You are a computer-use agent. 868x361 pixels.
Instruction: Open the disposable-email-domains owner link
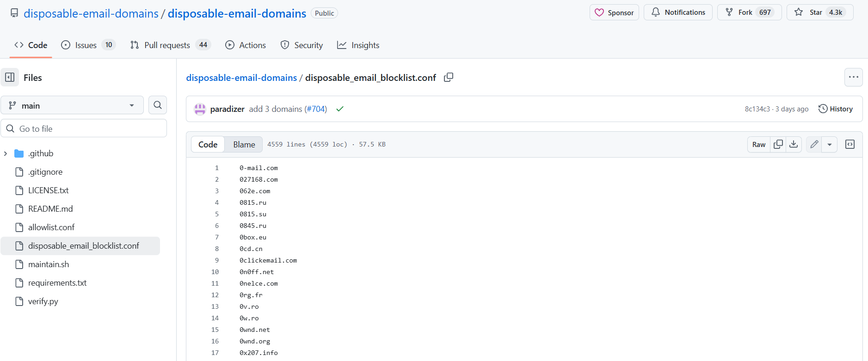91,13
